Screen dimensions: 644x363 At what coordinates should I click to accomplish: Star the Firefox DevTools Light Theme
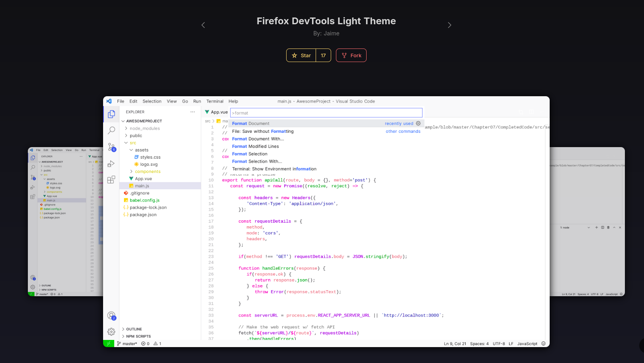click(301, 56)
